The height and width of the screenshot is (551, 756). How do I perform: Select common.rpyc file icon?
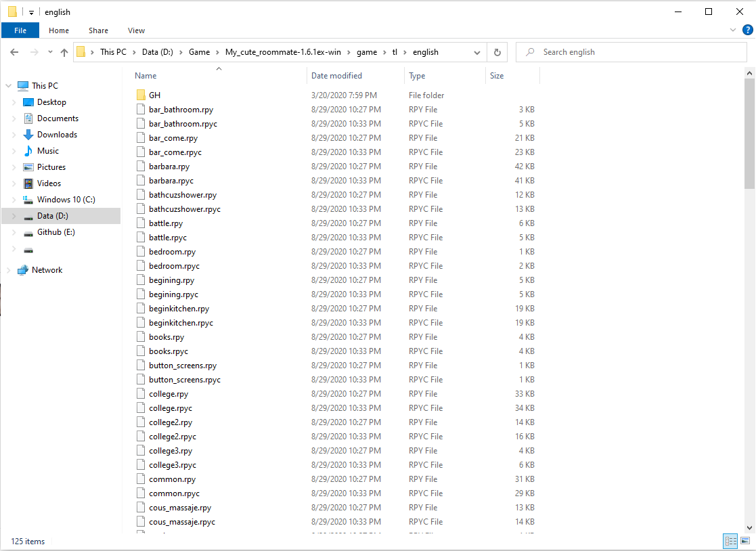(x=141, y=493)
